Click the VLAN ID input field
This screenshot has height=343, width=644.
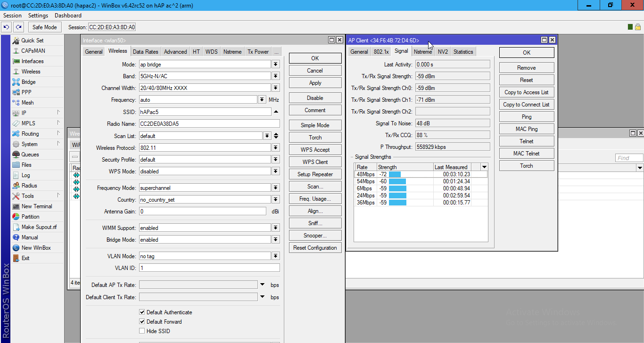209,268
